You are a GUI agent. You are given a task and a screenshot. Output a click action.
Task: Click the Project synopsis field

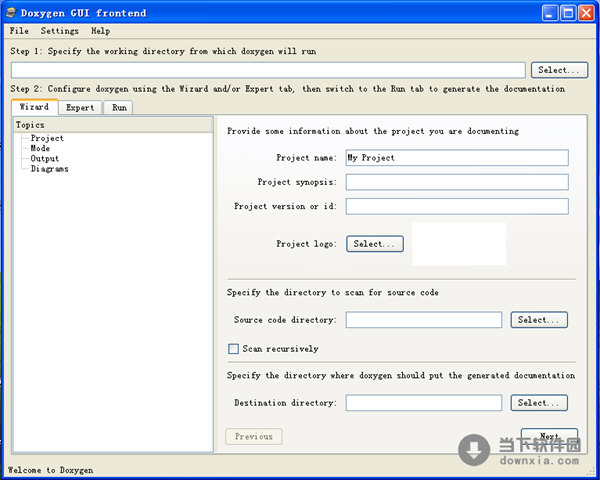coord(457,182)
